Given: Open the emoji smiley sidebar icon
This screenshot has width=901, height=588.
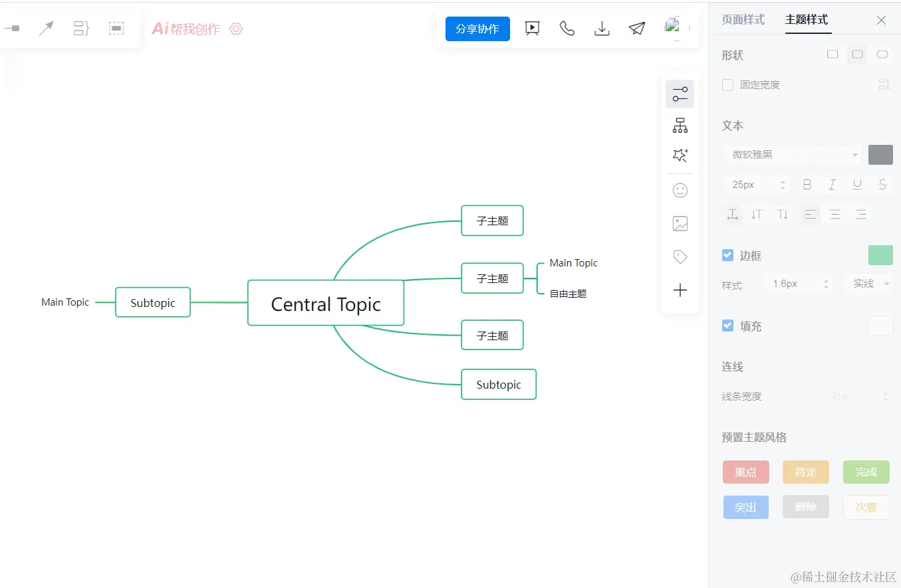Looking at the screenshot, I should tap(680, 191).
